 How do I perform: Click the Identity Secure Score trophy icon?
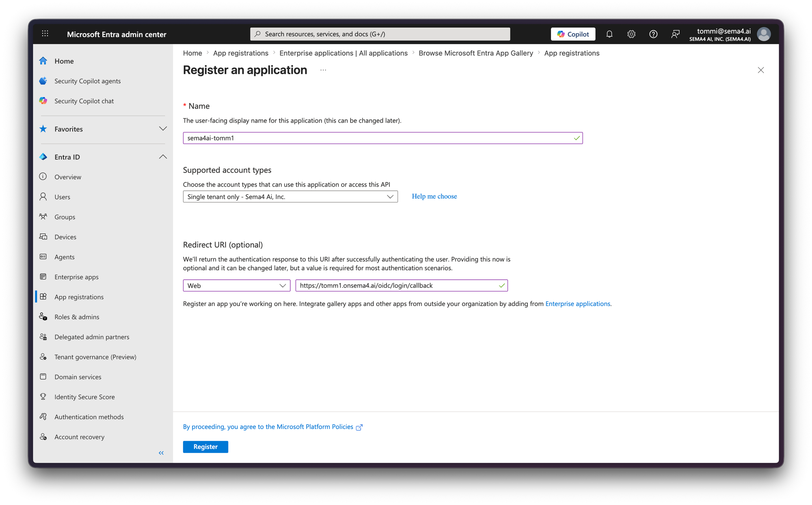(x=43, y=397)
